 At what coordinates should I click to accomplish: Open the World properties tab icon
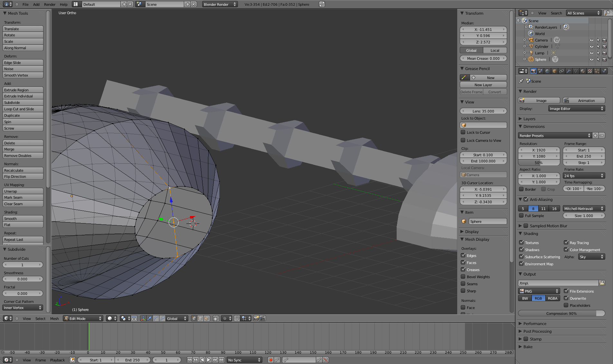[x=547, y=71]
